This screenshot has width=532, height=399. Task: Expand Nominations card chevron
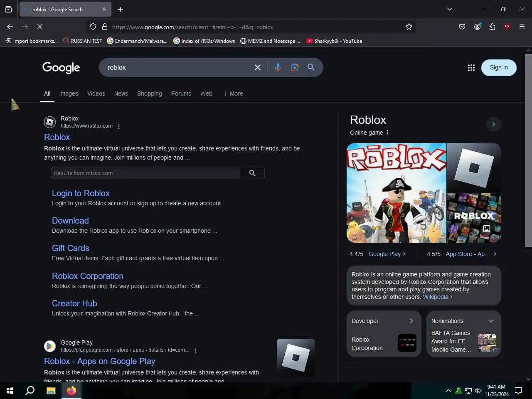(x=491, y=321)
